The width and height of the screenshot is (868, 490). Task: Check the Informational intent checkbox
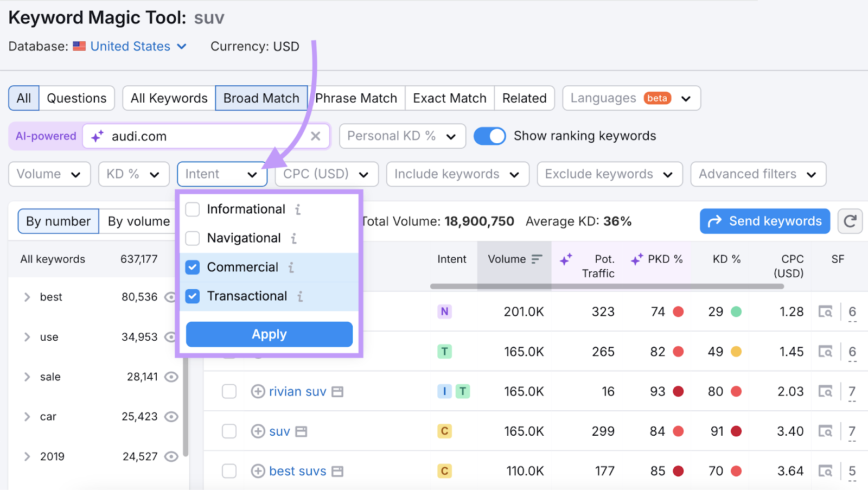point(193,209)
